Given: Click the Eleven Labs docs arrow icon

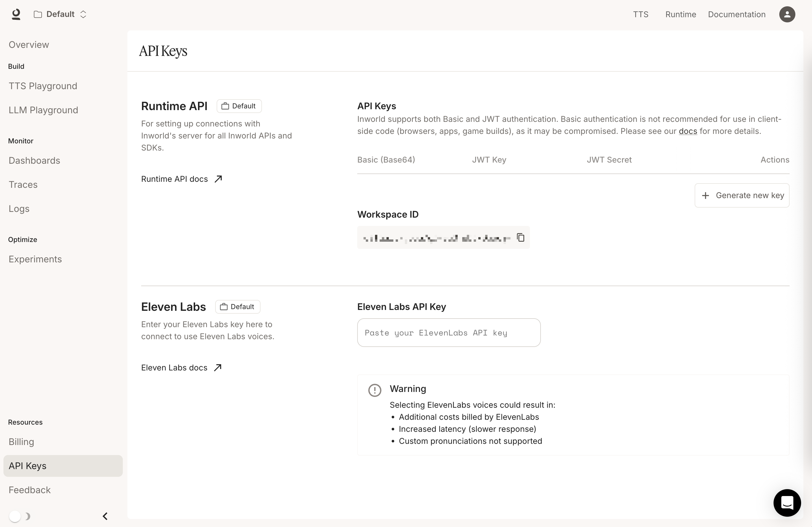Looking at the screenshot, I should [218, 368].
